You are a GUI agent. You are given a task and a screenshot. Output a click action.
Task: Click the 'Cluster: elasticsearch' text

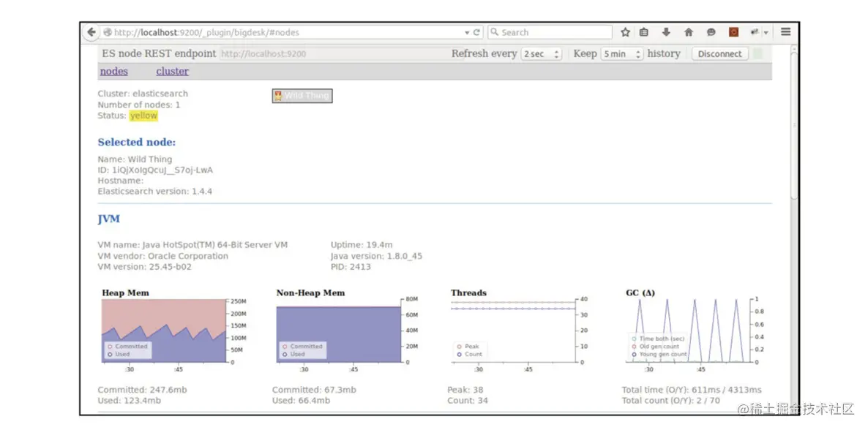click(143, 94)
